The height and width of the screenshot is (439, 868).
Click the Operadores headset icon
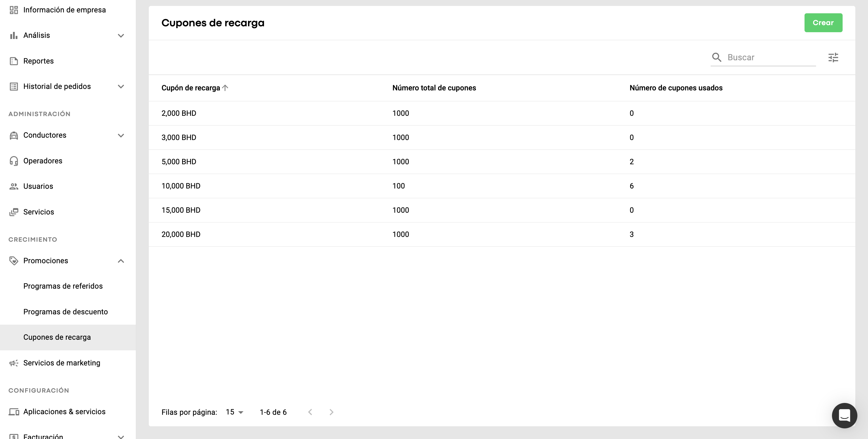(x=14, y=161)
